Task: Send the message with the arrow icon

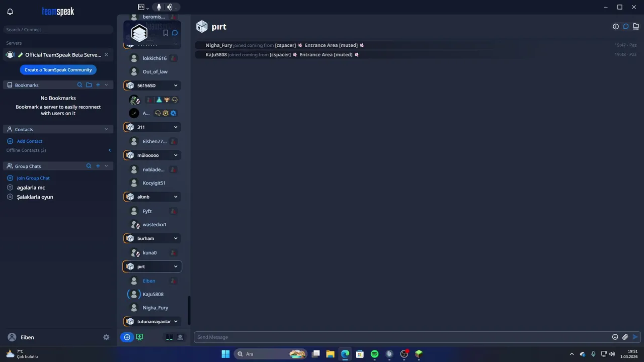Action: 635,337
